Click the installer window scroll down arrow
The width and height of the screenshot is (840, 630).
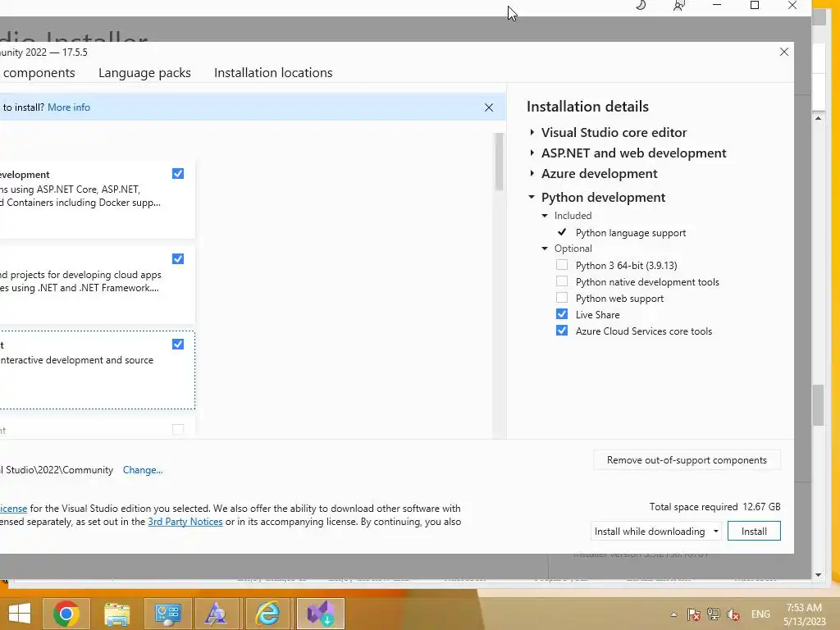point(818,574)
